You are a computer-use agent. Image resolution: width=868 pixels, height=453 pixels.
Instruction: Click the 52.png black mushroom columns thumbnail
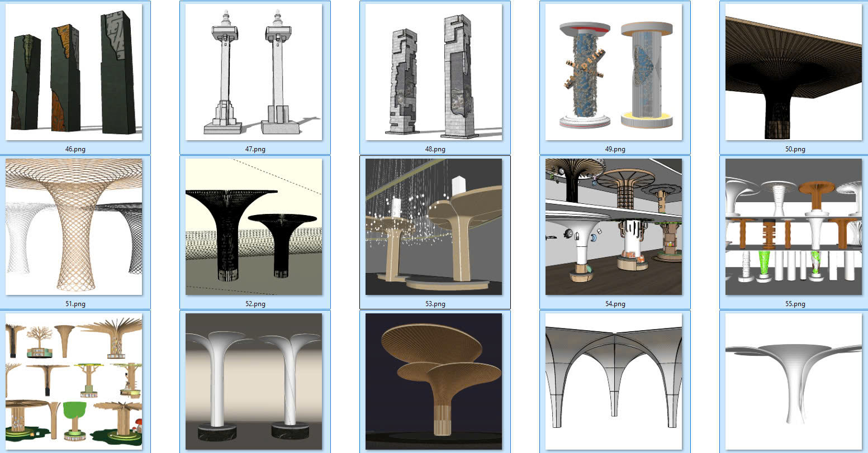(x=254, y=227)
